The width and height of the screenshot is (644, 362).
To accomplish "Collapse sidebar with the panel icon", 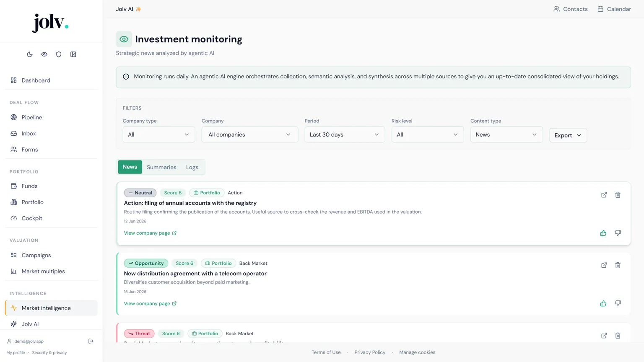I will (73, 54).
